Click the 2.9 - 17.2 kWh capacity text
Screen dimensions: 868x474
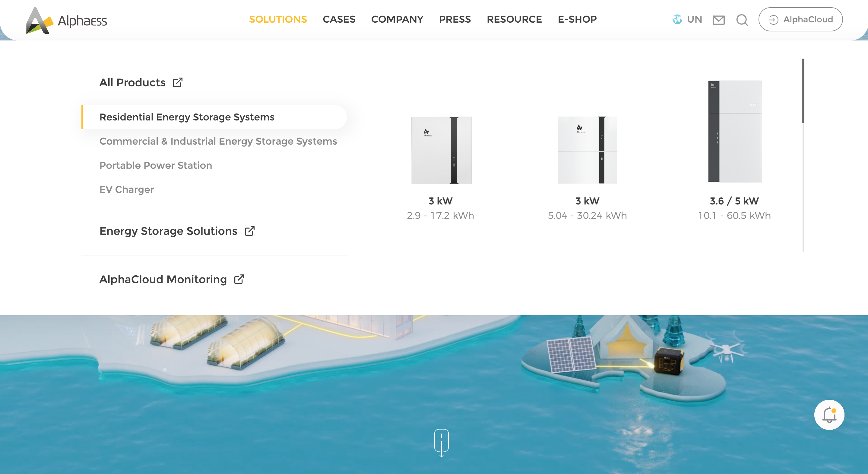(440, 216)
